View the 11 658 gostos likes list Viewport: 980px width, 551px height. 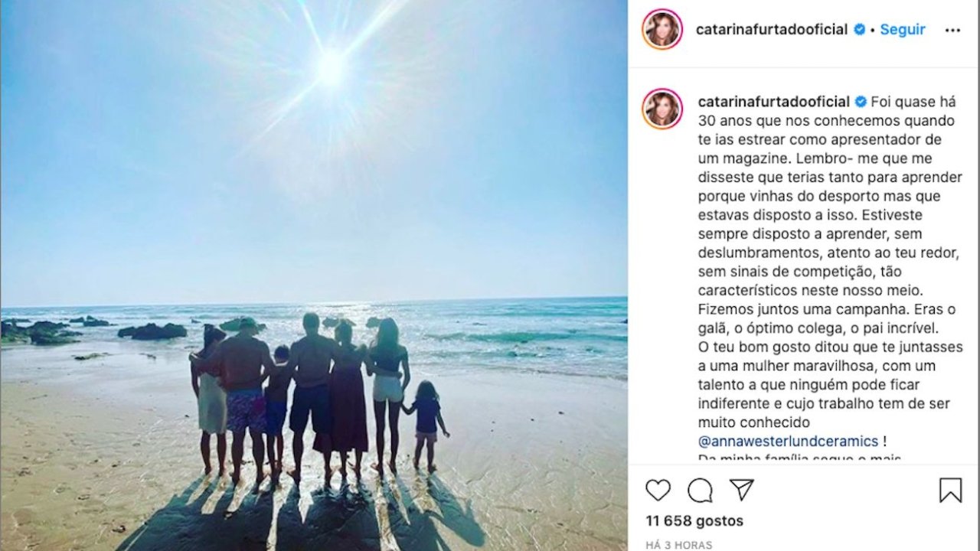(x=694, y=520)
